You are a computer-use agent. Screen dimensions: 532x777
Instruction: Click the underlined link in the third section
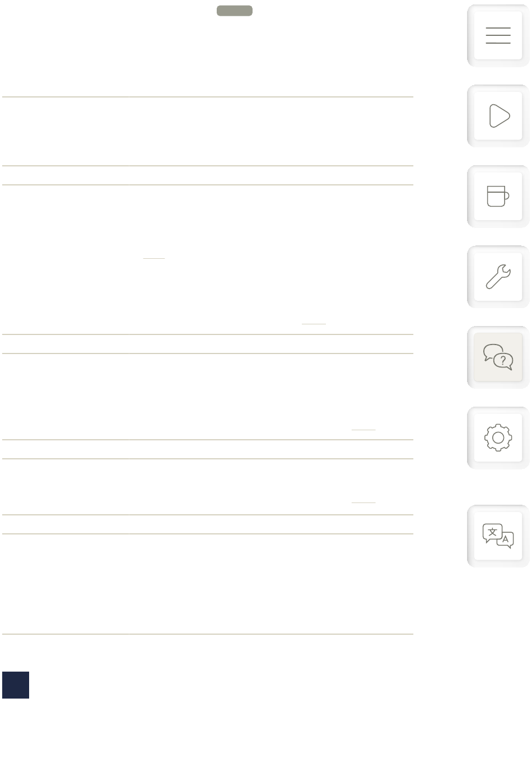pyautogui.click(x=363, y=430)
